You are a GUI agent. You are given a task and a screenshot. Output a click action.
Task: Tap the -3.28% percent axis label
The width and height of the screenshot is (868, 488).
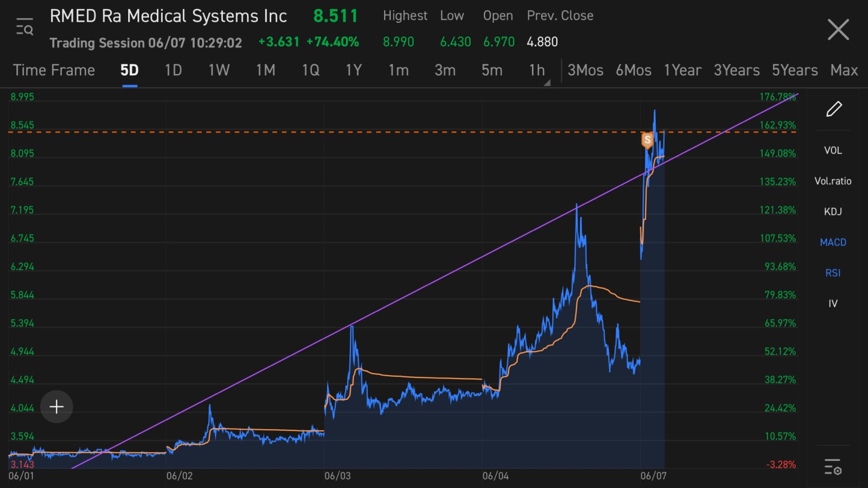[781, 465]
